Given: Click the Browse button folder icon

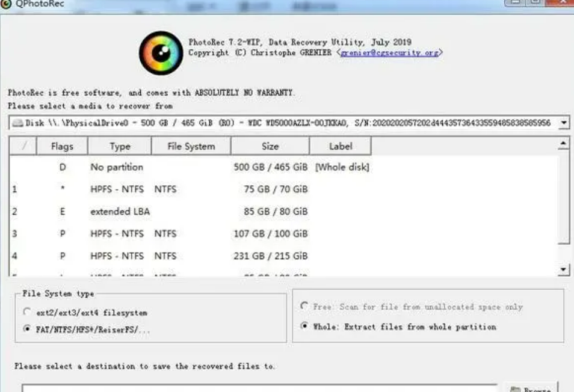Looking at the screenshot, I should [x=516, y=389].
